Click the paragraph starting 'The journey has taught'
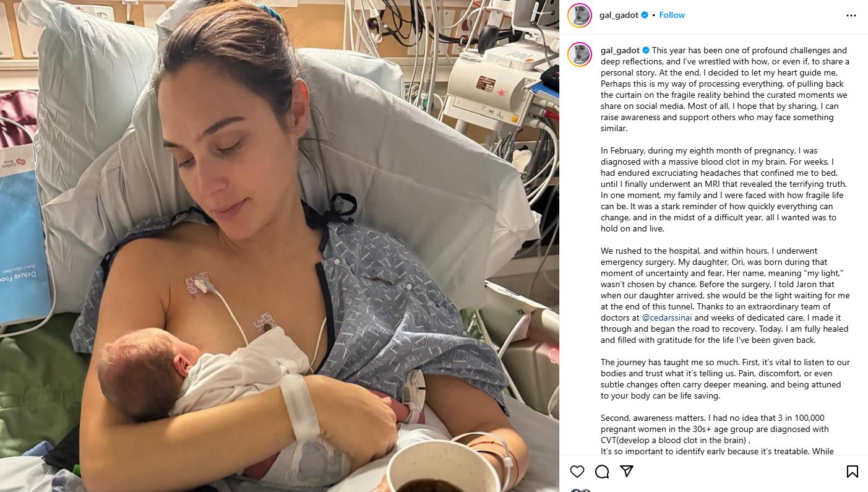868x492 pixels. pos(725,379)
